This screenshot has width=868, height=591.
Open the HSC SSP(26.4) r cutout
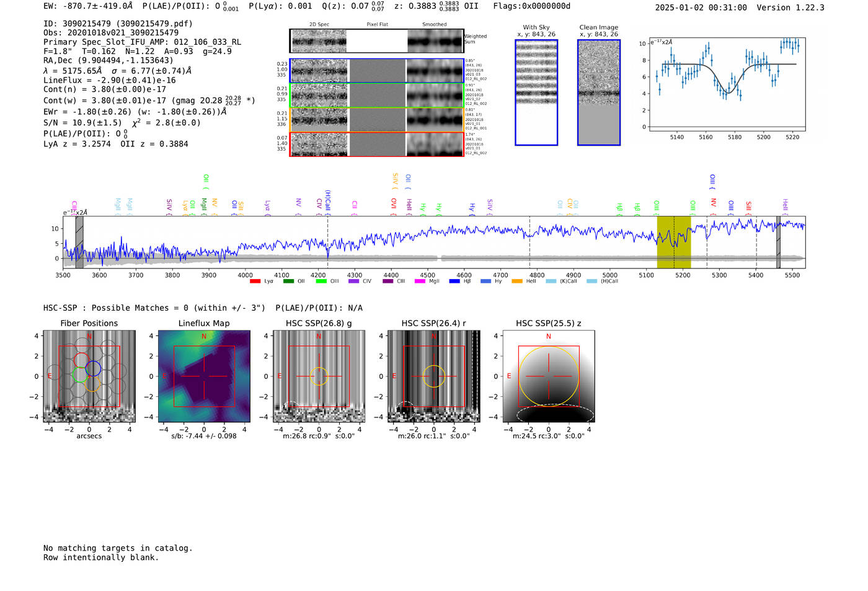434,376
